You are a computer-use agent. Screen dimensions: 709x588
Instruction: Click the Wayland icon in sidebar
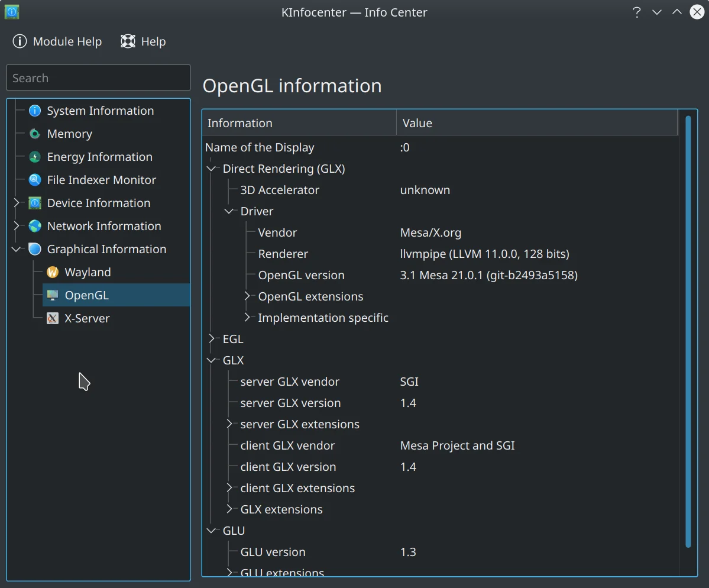click(x=53, y=272)
